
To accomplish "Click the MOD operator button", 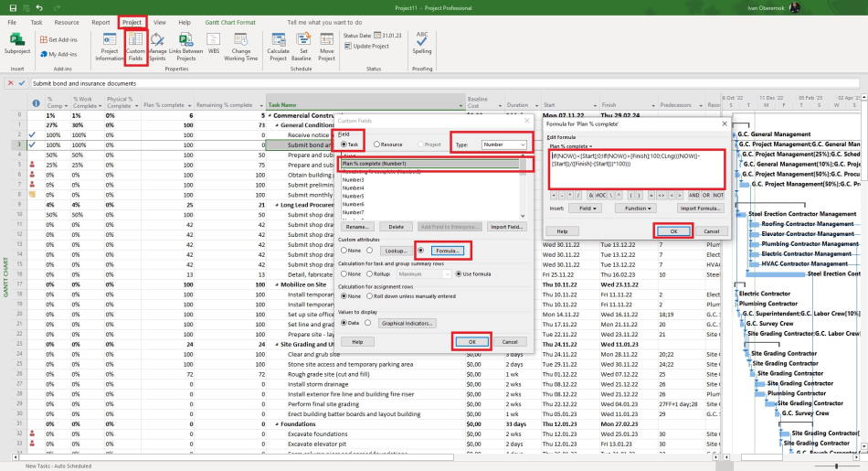I will pyautogui.click(x=600, y=195).
